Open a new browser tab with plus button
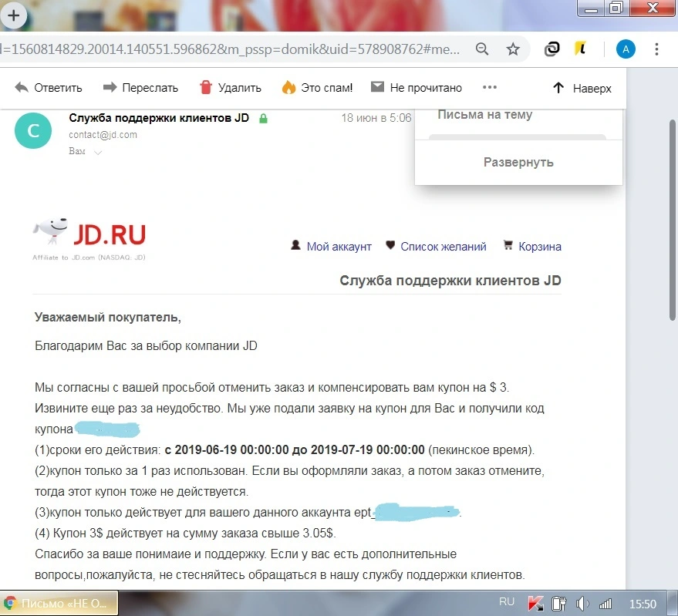Image resolution: width=678 pixels, height=616 pixels. point(13,15)
